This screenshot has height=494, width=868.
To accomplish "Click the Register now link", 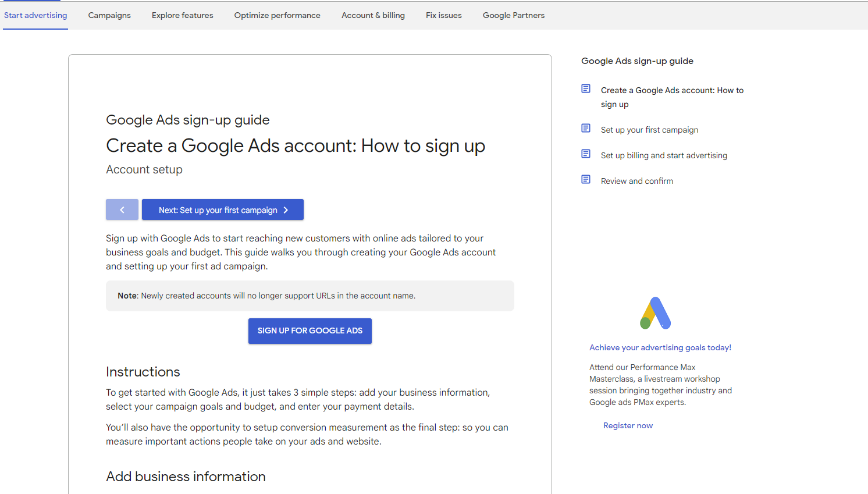I will 628,425.
